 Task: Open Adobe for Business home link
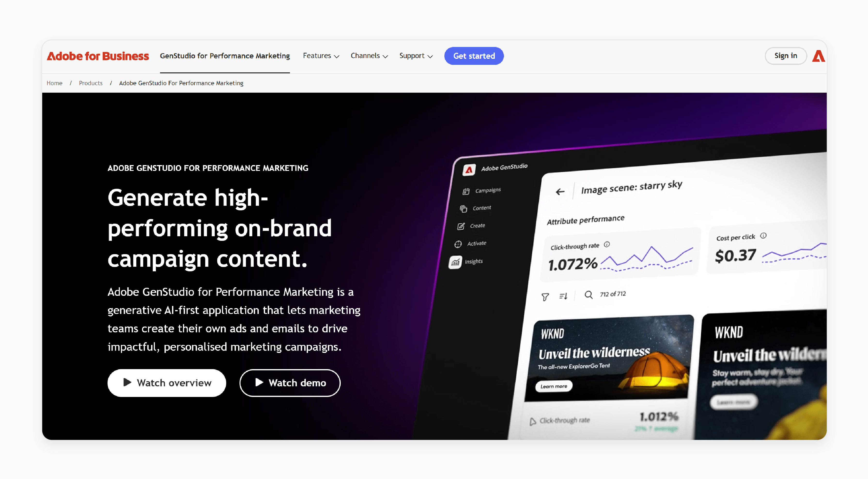point(98,56)
